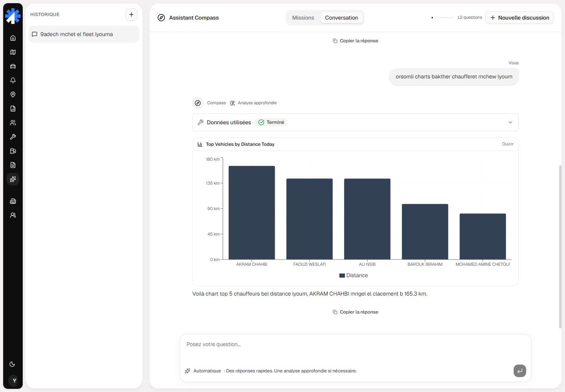Click the MOHAMED AMINE CHETOUI bar

point(483,236)
